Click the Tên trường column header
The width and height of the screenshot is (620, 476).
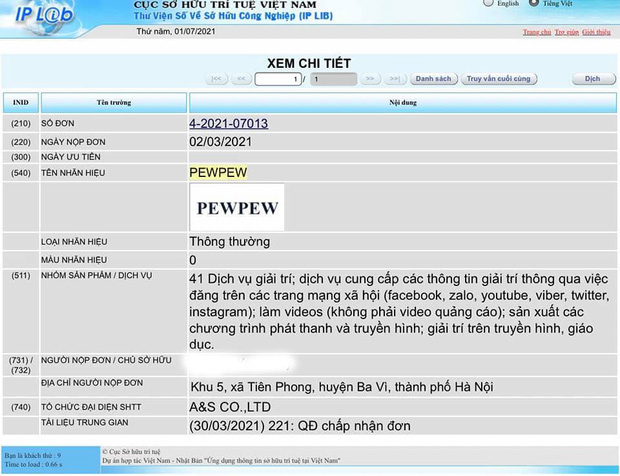click(x=114, y=103)
